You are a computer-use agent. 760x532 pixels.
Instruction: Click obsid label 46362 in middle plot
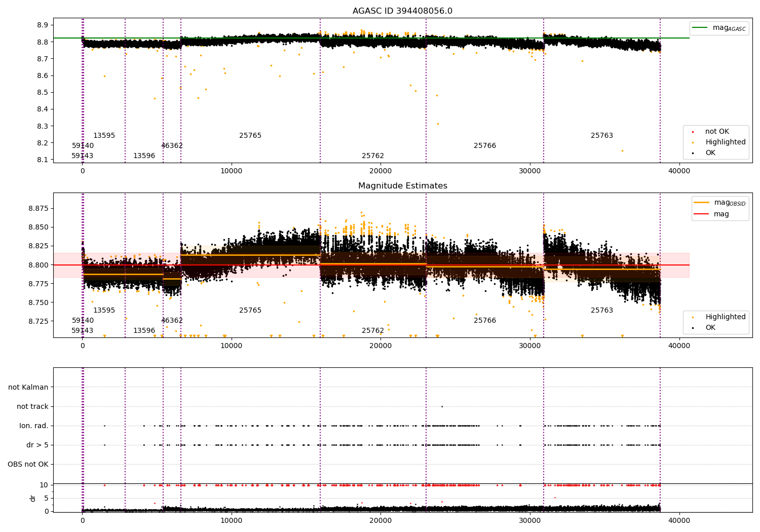pyautogui.click(x=172, y=321)
